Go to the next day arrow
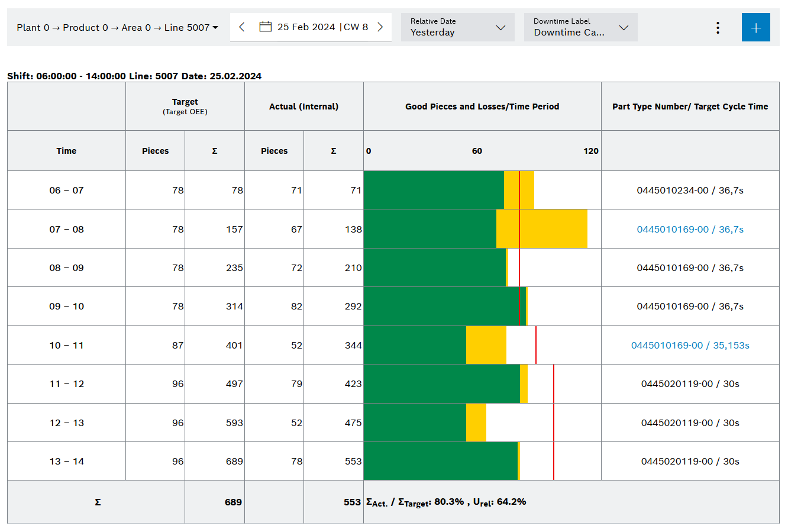 pos(380,27)
